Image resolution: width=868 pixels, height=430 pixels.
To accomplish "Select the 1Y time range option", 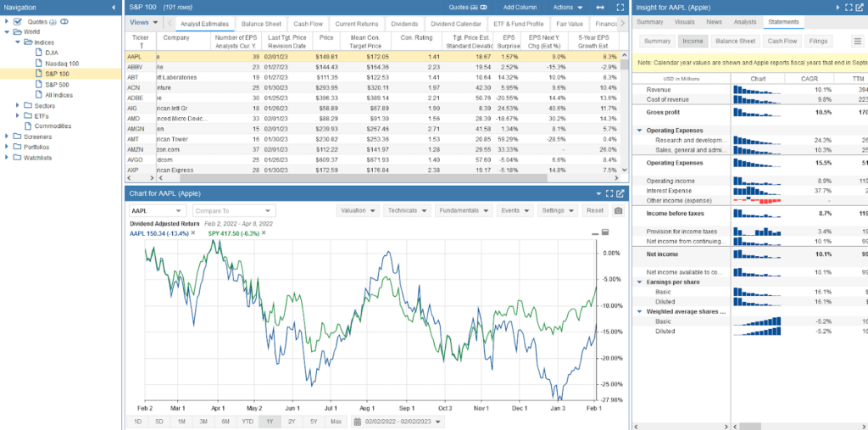I will pyautogui.click(x=270, y=422).
